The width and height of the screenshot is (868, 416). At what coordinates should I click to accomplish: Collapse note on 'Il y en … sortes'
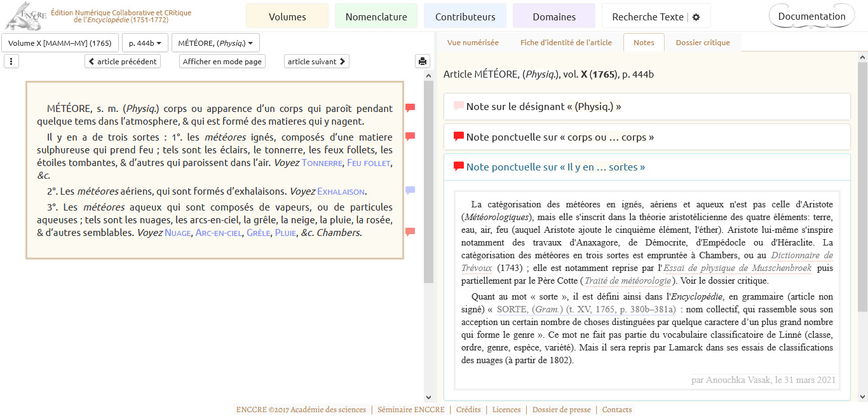click(555, 167)
